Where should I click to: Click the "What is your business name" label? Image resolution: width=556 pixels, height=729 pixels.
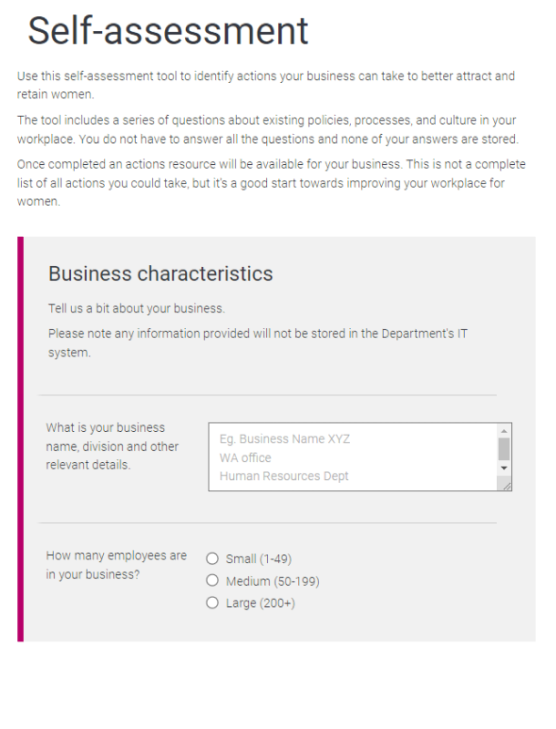click(x=112, y=446)
